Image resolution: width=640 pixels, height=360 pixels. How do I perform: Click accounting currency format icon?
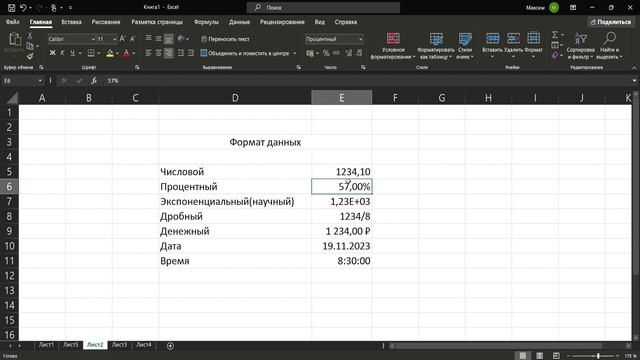(x=312, y=53)
